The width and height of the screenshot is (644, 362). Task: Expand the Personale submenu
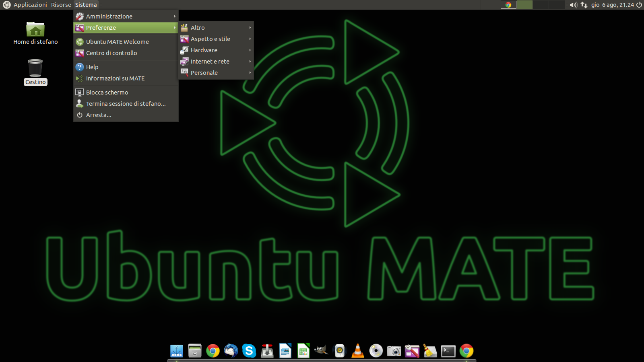pos(216,73)
